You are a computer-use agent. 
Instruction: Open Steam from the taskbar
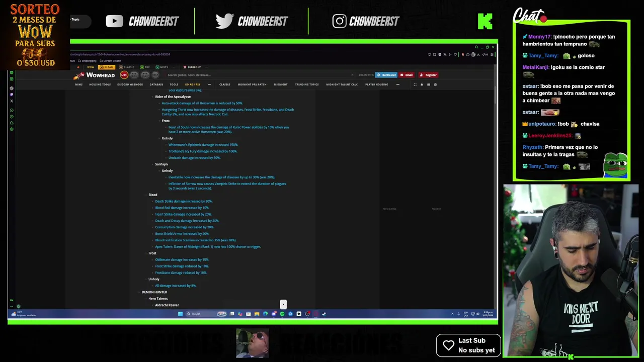click(324, 314)
